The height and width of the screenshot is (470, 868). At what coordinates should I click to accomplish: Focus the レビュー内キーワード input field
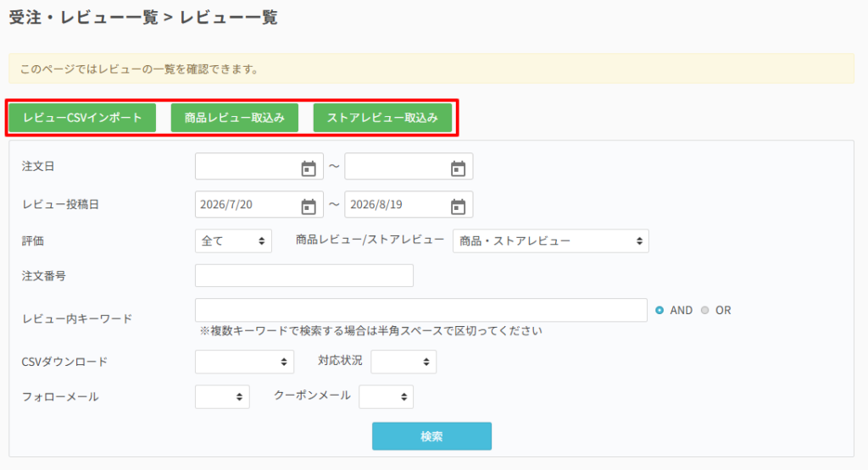[420, 310]
